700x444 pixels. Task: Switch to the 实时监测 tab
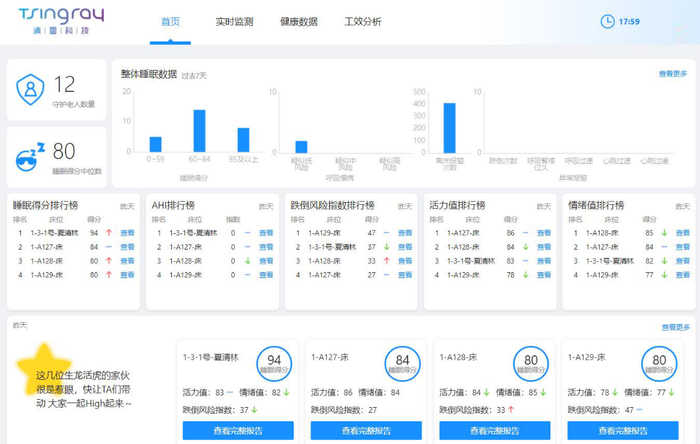point(234,21)
